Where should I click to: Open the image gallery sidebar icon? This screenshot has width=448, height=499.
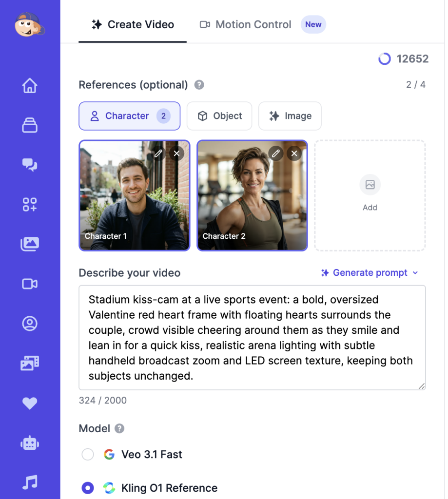[x=30, y=244]
